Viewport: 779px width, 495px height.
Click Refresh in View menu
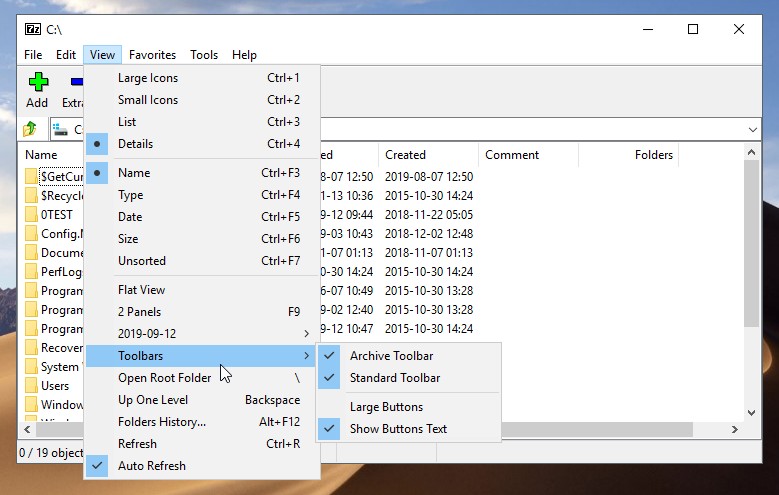(x=201, y=443)
